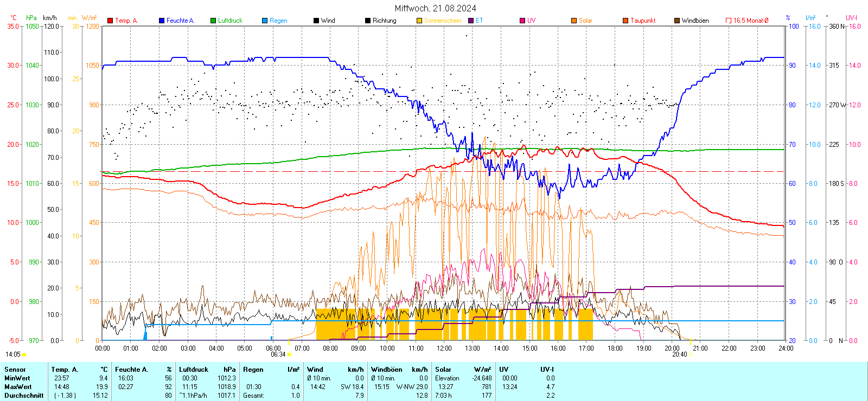Image resolution: width=868 pixels, height=401 pixels.
Task: Click the black Richtung legend square
Action: [368, 21]
